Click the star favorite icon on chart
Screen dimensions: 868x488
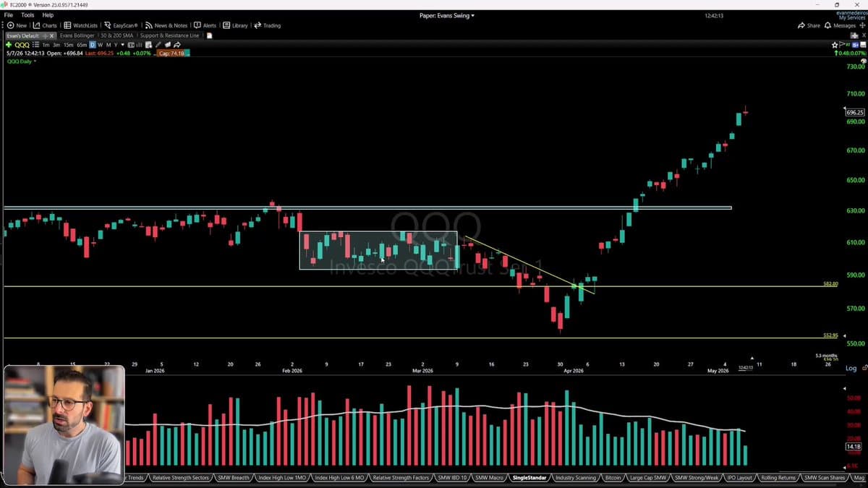pyautogui.click(x=835, y=45)
